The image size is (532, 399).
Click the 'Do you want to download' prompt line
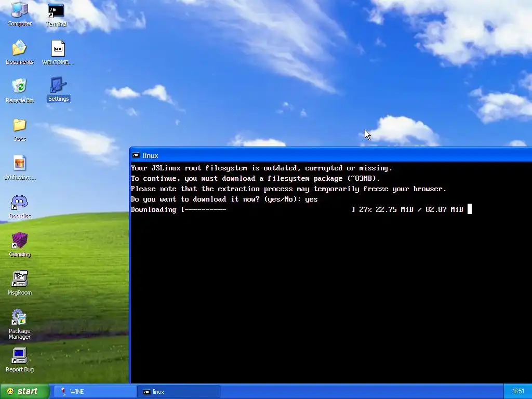pos(224,199)
